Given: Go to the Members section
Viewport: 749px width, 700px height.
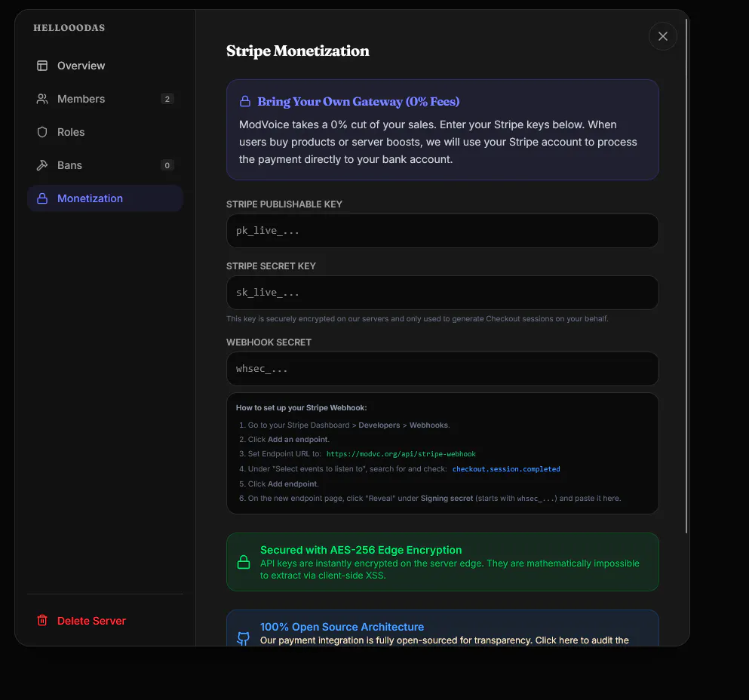Looking at the screenshot, I should [x=105, y=99].
